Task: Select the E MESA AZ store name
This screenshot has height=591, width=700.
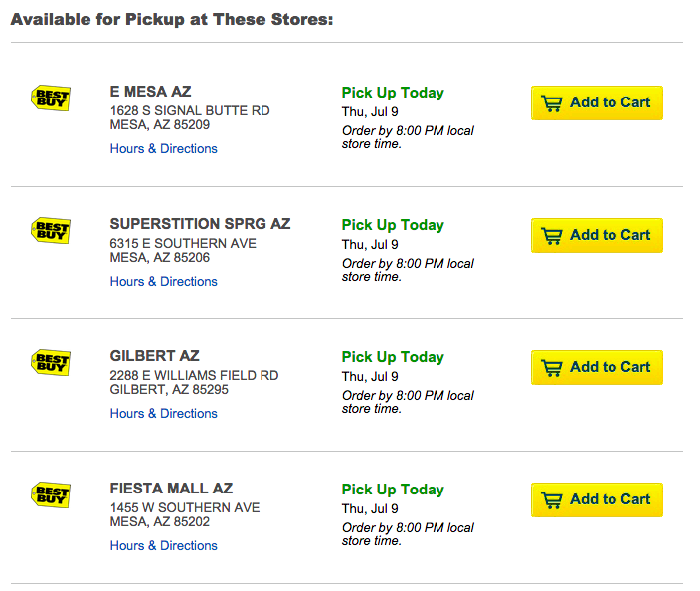Action: [x=150, y=92]
